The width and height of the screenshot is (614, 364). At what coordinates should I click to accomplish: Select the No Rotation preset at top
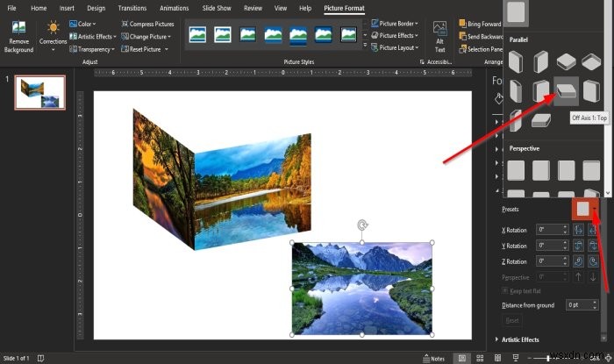point(516,12)
